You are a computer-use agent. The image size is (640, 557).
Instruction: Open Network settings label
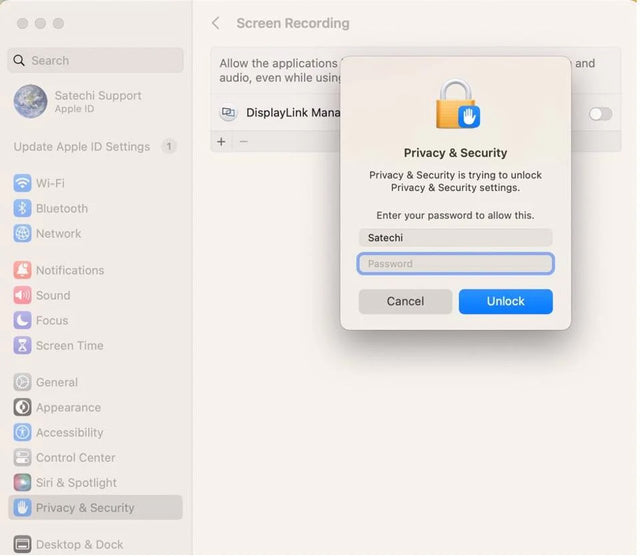click(58, 234)
